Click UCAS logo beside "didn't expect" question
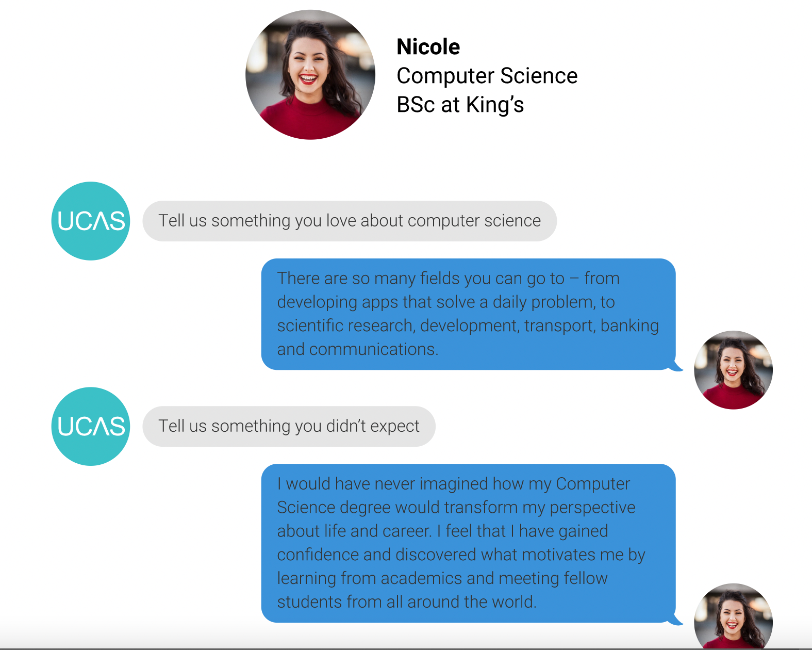 pos(91,426)
